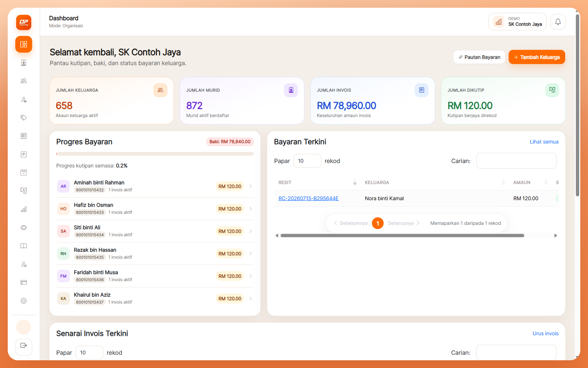Viewport: 588px width, 368px height.
Task: Expand the Razak bin Hassan row chevron
Action: point(251,254)
